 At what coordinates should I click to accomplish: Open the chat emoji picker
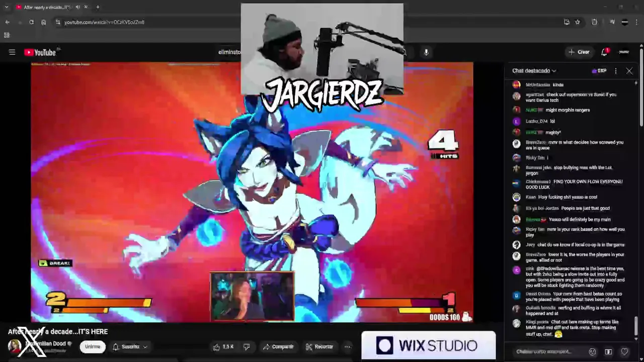(x=592, y=352)
